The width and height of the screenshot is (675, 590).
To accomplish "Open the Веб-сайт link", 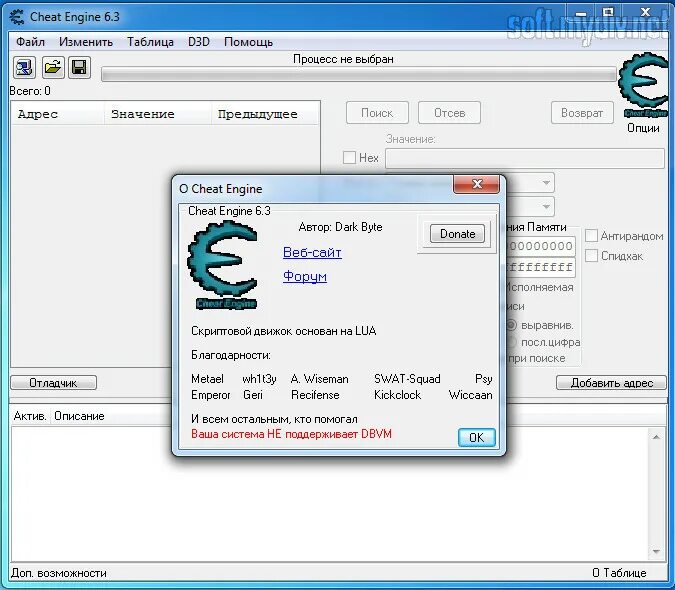I will point(312,252).
